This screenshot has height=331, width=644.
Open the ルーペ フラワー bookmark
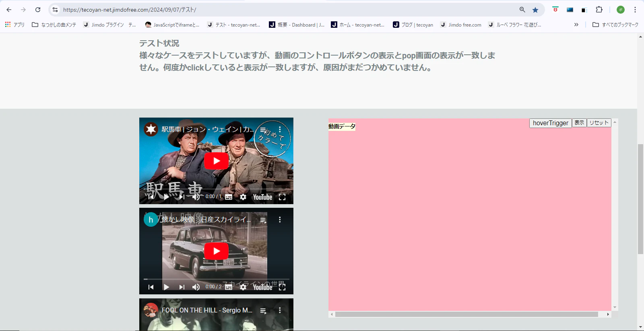pos(515,25)
